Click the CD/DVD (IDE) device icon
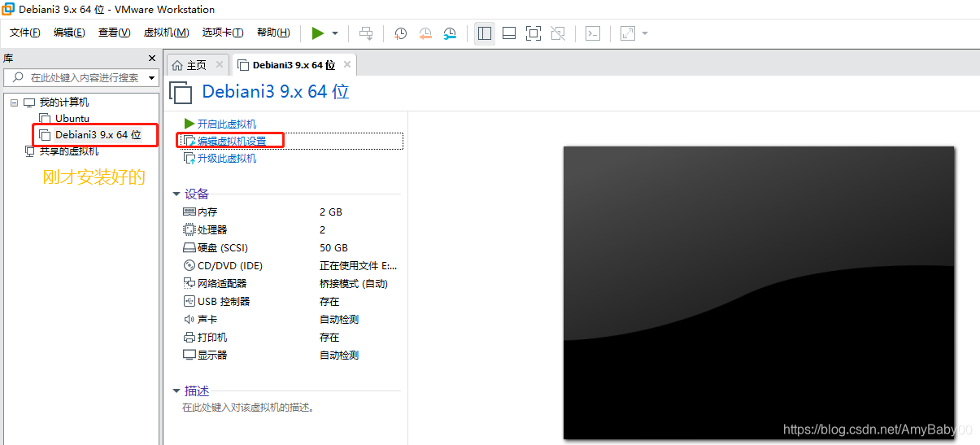The image size is (980, 445). (x=189, y=266)
